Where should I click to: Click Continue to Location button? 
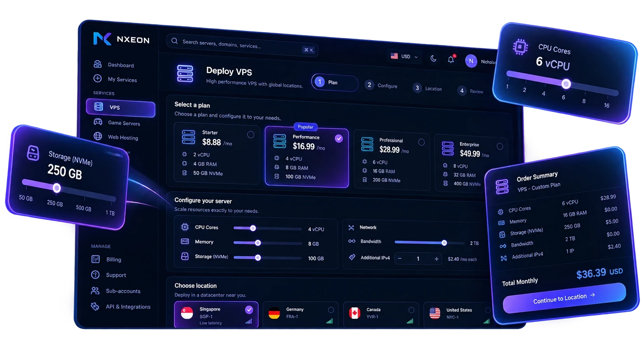coord(564,299)
